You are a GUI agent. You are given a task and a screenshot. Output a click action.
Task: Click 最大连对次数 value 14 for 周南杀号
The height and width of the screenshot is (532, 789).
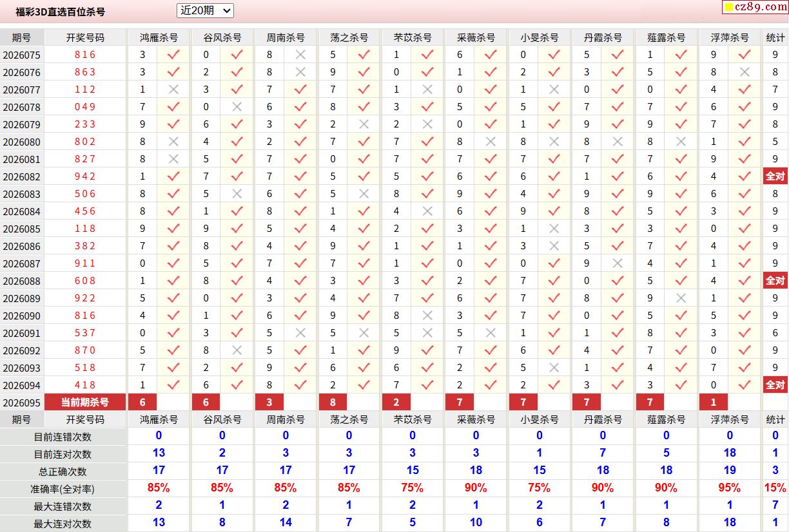[x=286, y=523]
